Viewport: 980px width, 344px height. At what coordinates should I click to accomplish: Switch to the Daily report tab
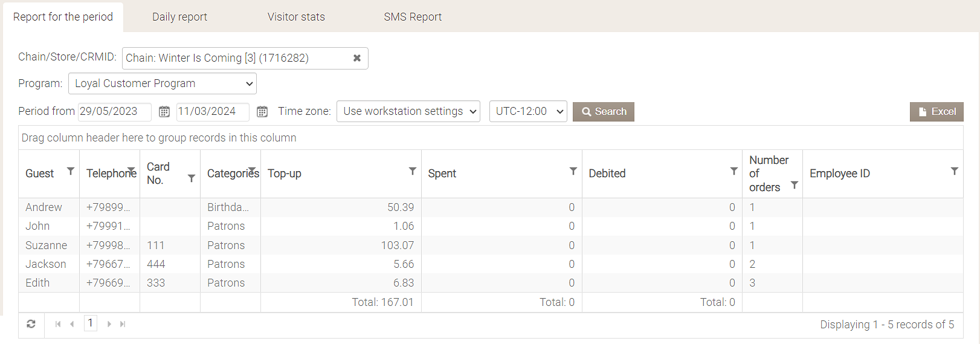coord(179,17)
